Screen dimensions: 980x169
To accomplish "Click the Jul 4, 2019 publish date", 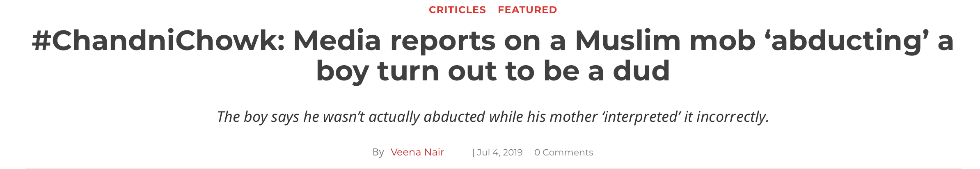I will coord(499,153).
